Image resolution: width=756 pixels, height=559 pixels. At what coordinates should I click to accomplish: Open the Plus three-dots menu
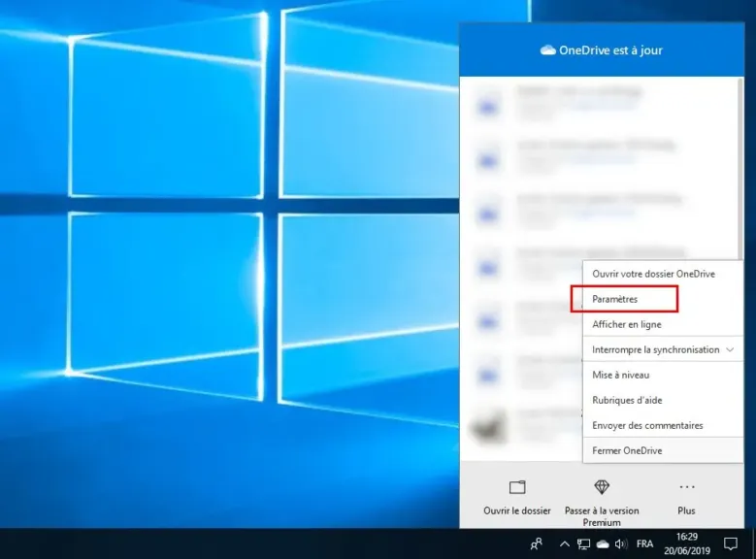(x=686, y=487)
